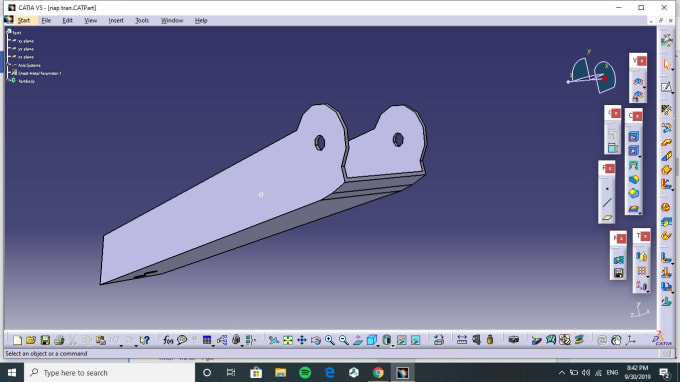Viewport: 680px width, 382px height.
Task: Open the Insert menu
Action: 116,20
